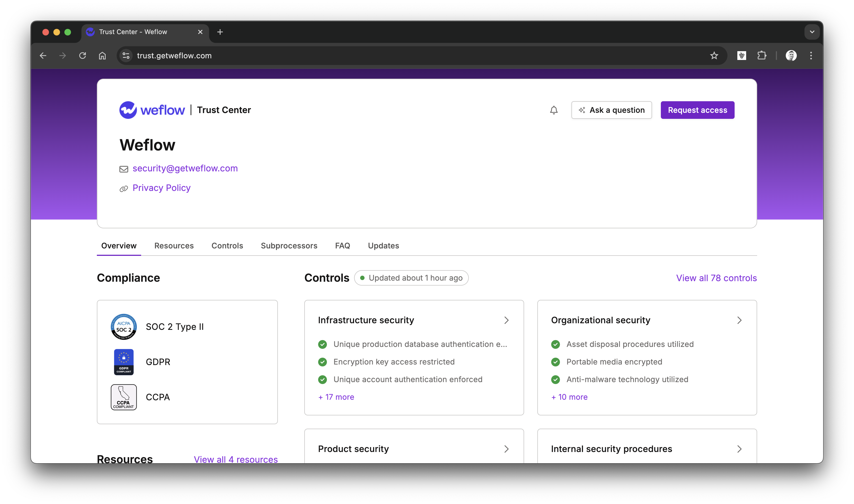The width and height of the screenshot is (854, 504).
Task: Open the Subprocessors tab
Action: pos(289,246)
